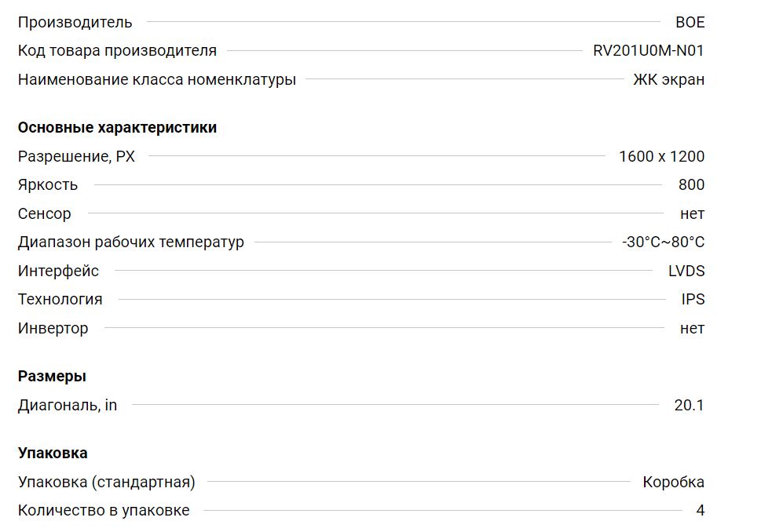Click the Яркость value 800
Viewport: 761px width, 532px height.
point(691,184)
